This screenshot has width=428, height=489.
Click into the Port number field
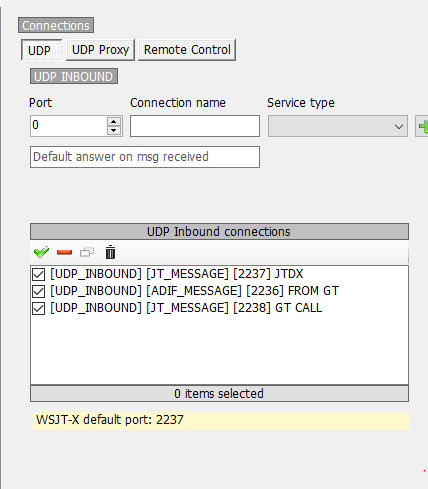[x=69, y=126]
